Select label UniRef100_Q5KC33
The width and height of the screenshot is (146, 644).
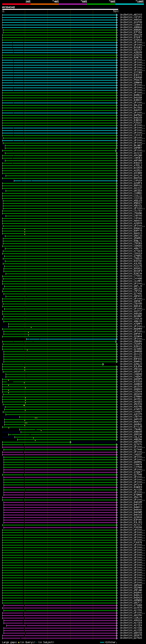131,236
